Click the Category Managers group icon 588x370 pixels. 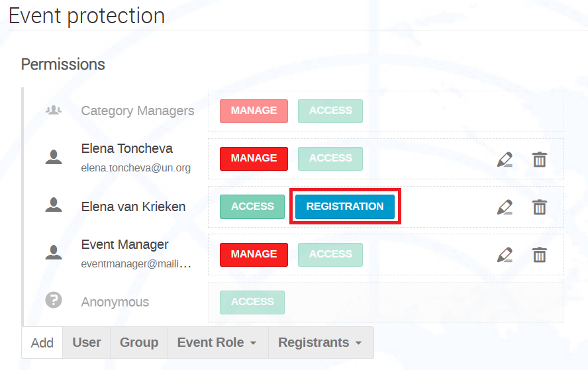54,111
